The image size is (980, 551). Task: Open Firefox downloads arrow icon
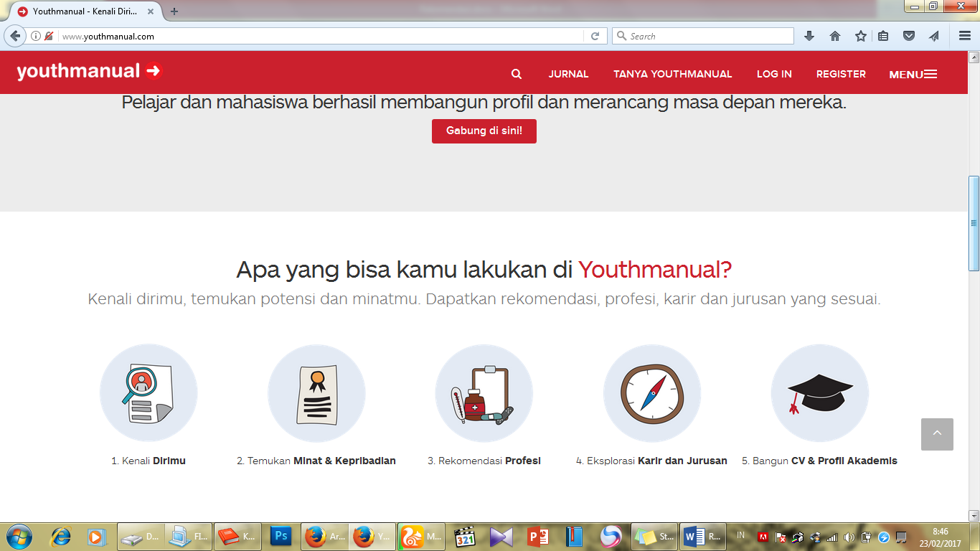809,36
